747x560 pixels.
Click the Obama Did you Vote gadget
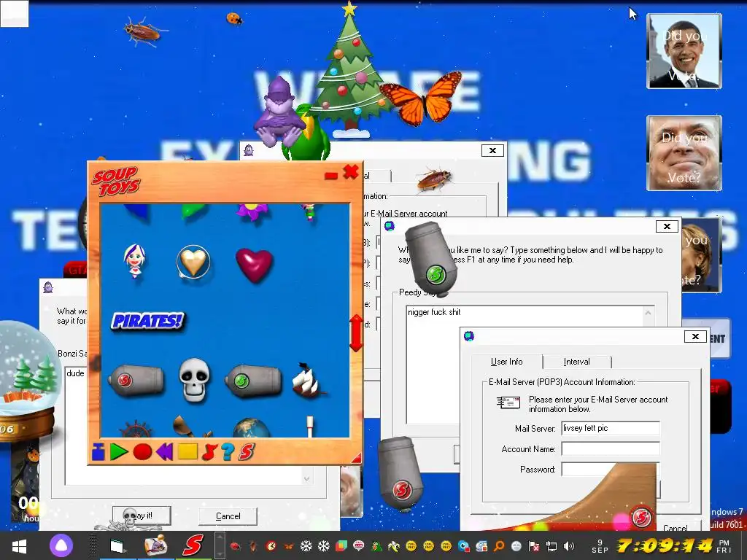point(684,51)
